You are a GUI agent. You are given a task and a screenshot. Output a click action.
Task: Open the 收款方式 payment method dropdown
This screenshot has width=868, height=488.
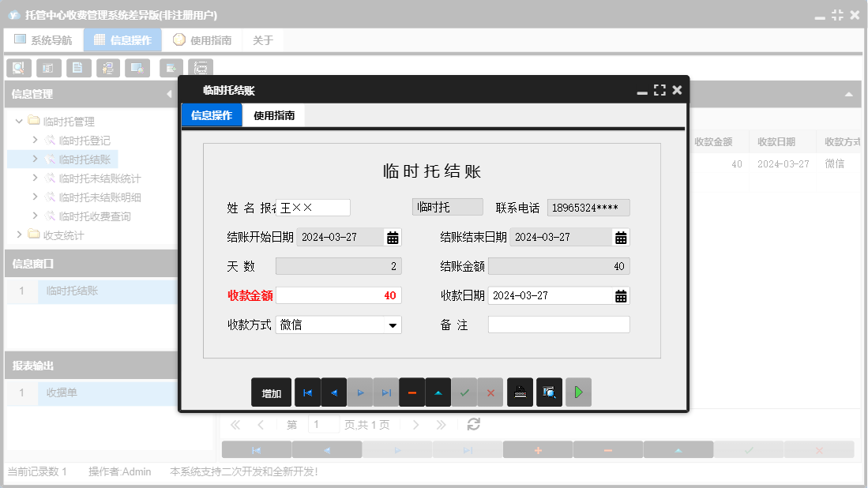[x=393, y=325]
